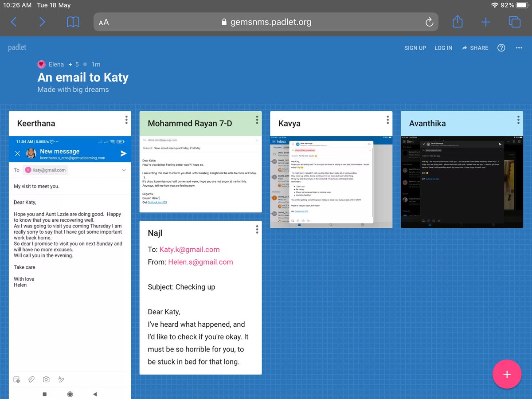Open Keerthana post options menu
532x399 pixels.
pyautogui.click(x=126, y=120)
